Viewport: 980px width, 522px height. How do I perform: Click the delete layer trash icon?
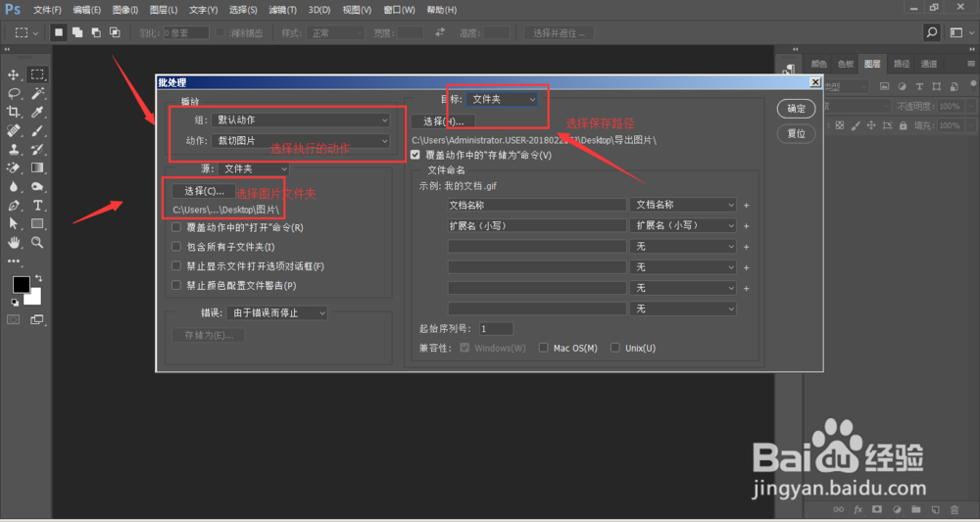pos(955,509)
